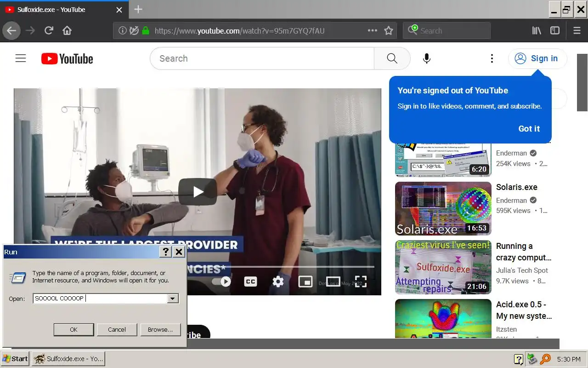Switch to the Sulfoxide.exe taskbar button
This screenshot has height=368, width=588.
(x=68, y=359)
